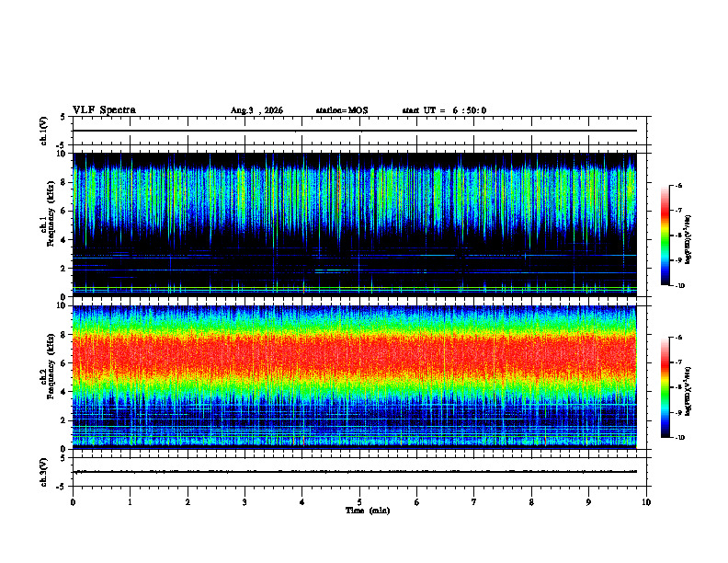Click the "Time (min)" axis label
Viewport: 728px width, 563px height.
[368, 511]
